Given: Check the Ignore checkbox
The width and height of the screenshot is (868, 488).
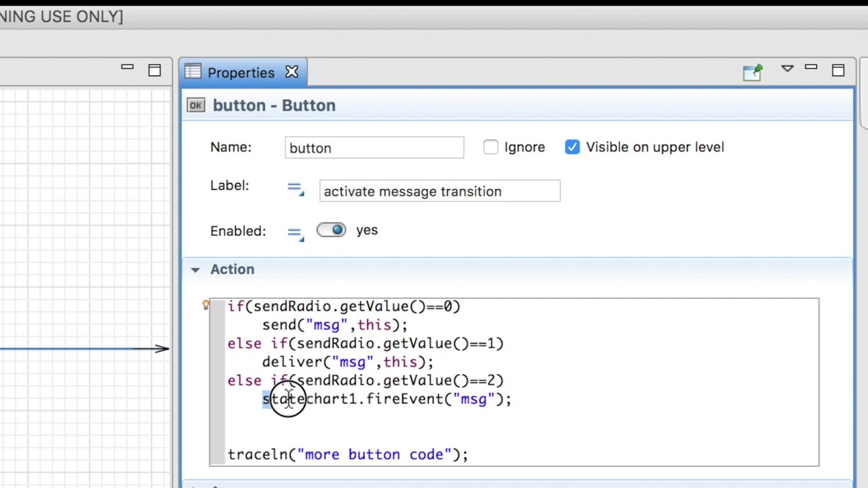Looking at the screenshot, I should coord(490,147).
